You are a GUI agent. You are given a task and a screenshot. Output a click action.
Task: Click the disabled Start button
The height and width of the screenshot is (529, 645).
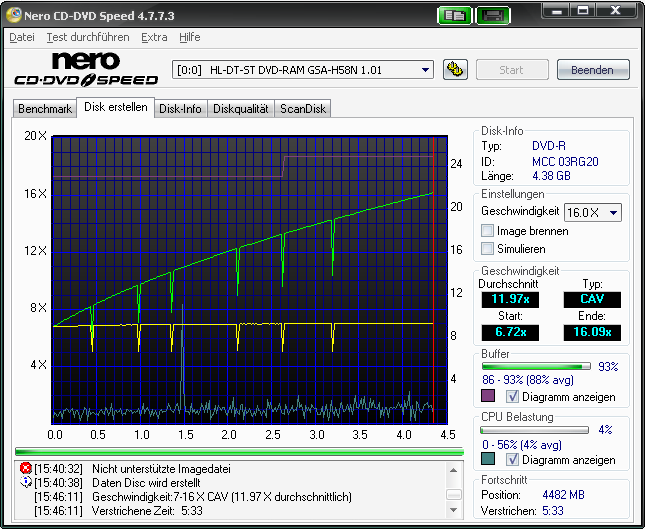point(512,70)
